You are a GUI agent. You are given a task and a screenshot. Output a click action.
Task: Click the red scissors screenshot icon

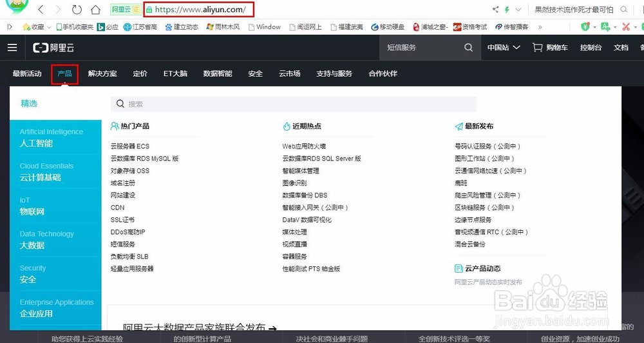coord(626,26)
